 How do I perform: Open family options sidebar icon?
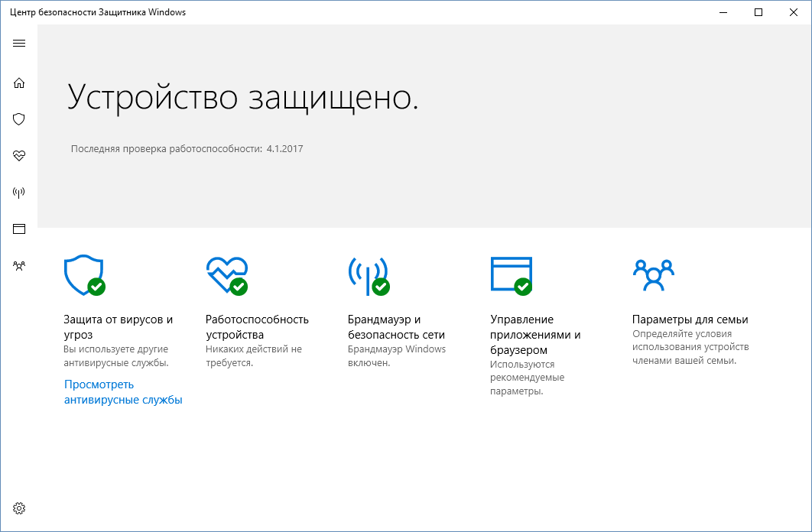tap(19, 266)
